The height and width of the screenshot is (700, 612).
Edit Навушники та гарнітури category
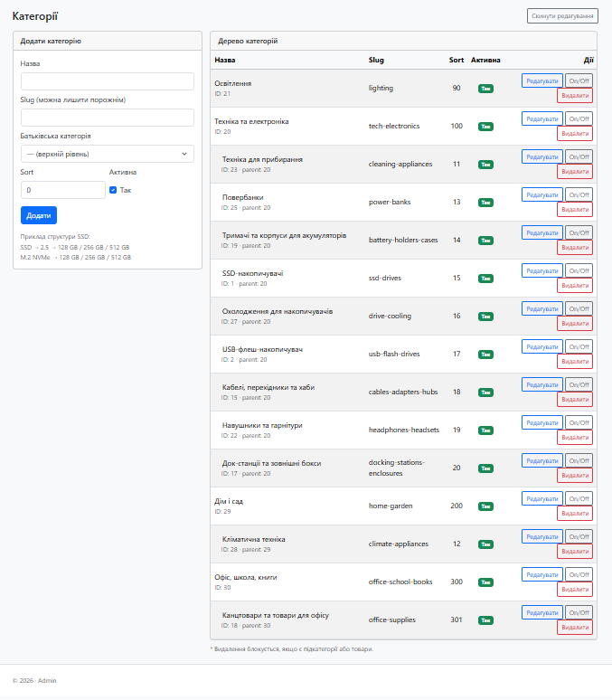tap(541, 422)
